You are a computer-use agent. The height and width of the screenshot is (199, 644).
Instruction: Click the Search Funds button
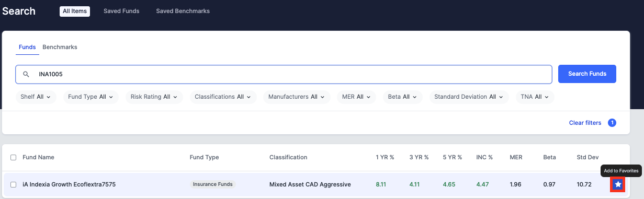pyautogui.click(x=587, y=74)
